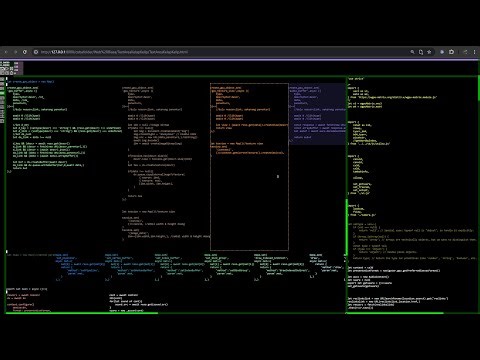Bookmark this page with the star icon
Screen dimensions: 480x360
tap(429, 52)
